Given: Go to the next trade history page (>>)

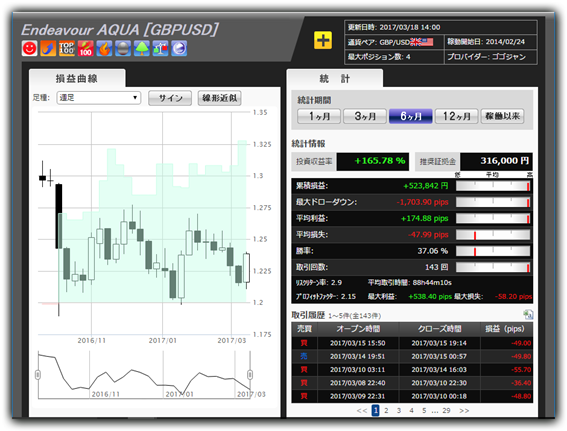Looking at the screenshot, I should [x=464, y=410].
